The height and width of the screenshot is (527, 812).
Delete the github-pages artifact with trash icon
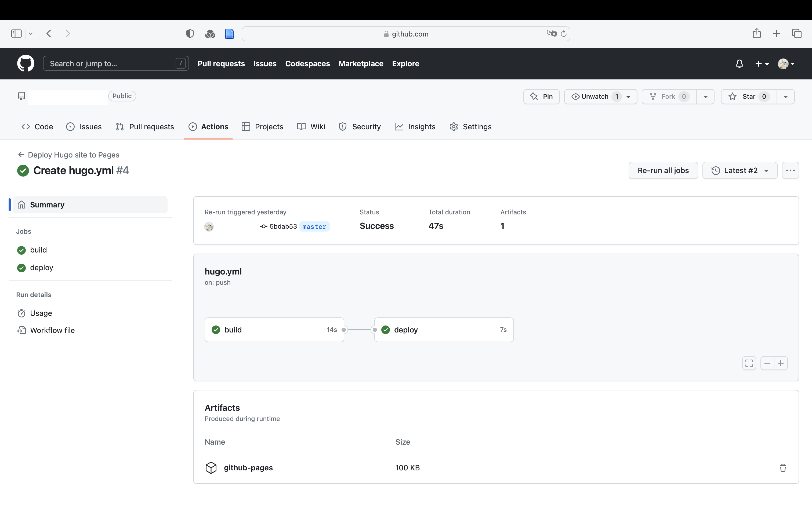[x=783, y=467]
